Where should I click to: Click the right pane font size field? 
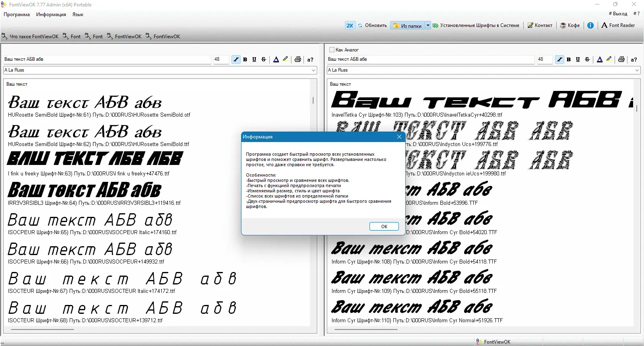[545, 60]
